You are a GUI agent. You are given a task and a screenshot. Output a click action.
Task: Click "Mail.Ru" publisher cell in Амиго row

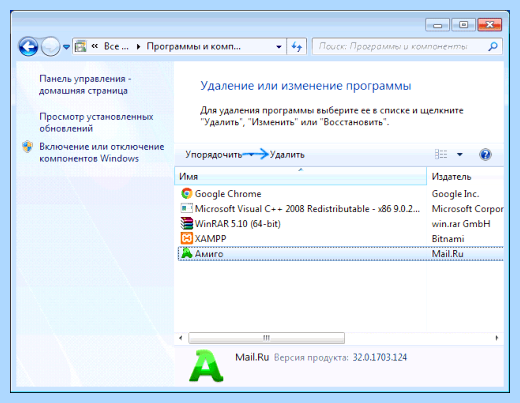pyautogui.click(x=447, y=254)
